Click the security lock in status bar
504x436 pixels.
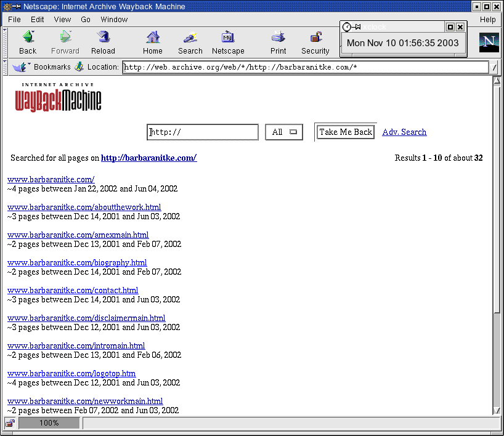pos(10,423)
